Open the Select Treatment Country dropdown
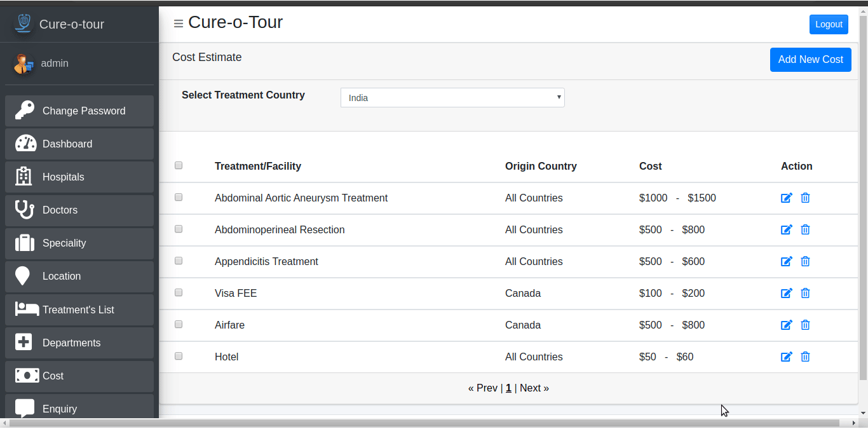 (x=452, y=98)
